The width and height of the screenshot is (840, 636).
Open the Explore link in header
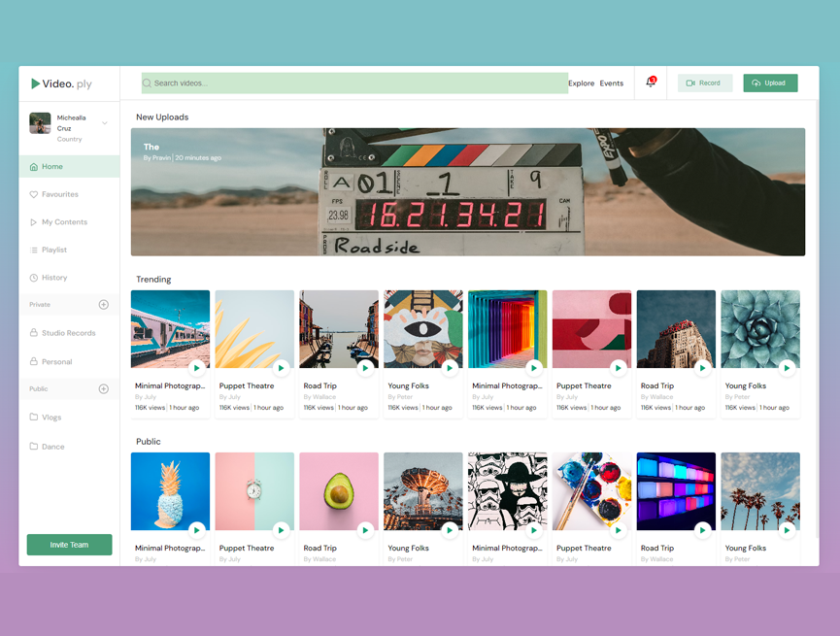582,84
